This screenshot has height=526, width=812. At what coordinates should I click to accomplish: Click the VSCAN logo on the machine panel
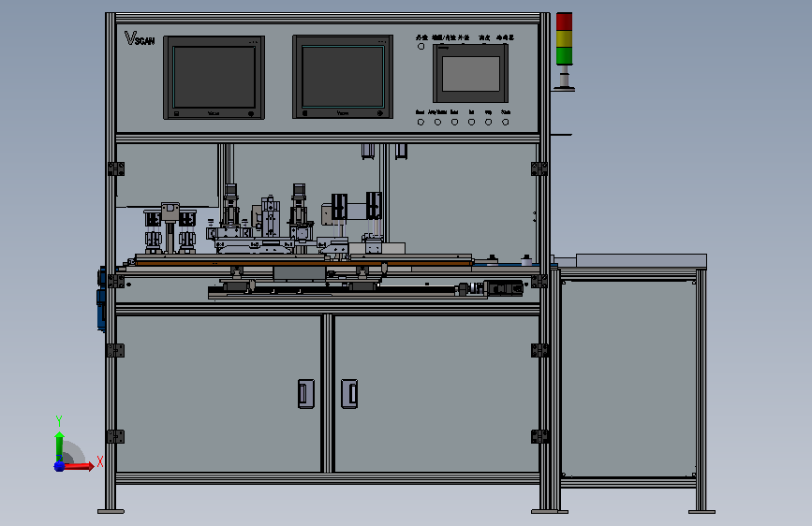pyautogui.click(x=140, y=38)
